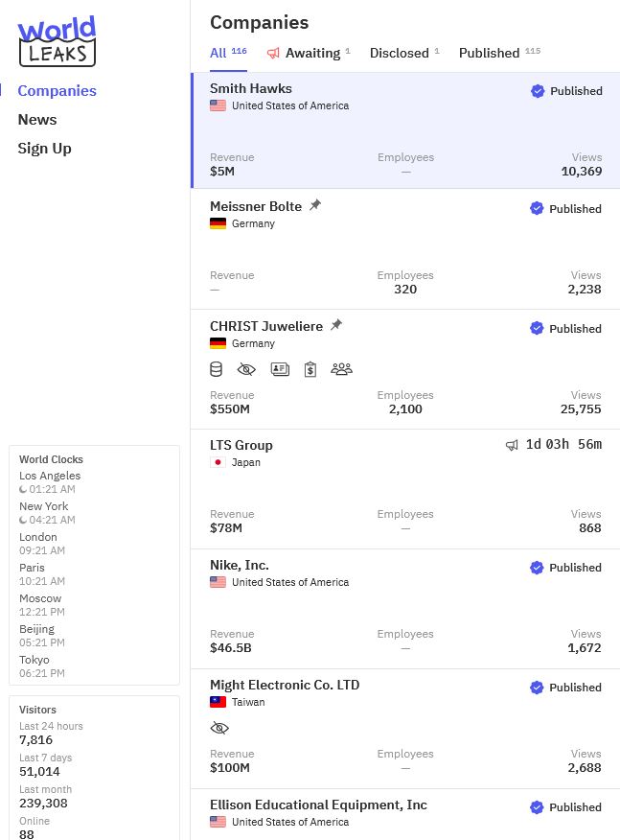Click the Published checkmark badge on Nike, Inc.

pyautogui.click(x=537, y=568)
